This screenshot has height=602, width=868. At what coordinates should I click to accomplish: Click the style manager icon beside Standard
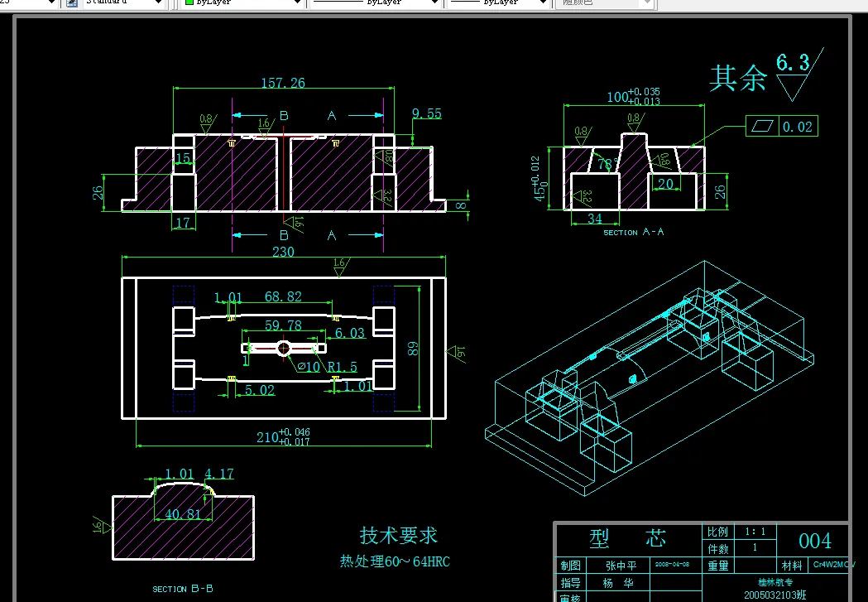[x=72, y=2]
